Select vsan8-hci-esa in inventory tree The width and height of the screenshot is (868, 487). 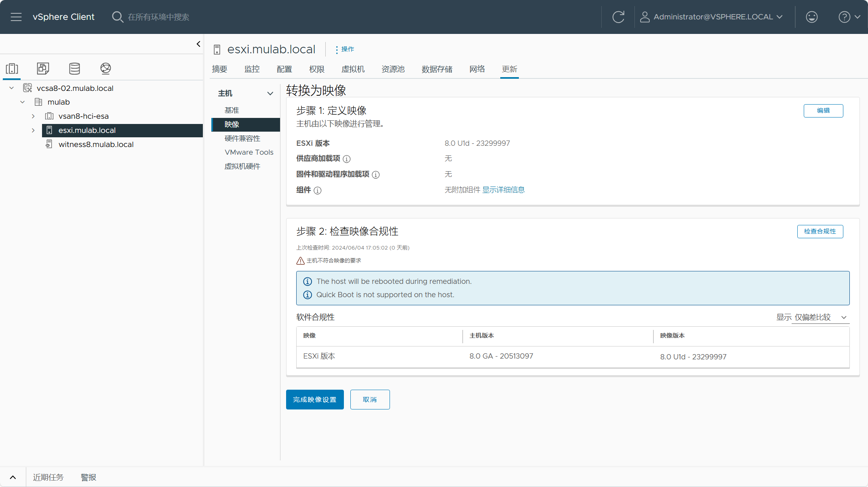[x=84, y=116]
